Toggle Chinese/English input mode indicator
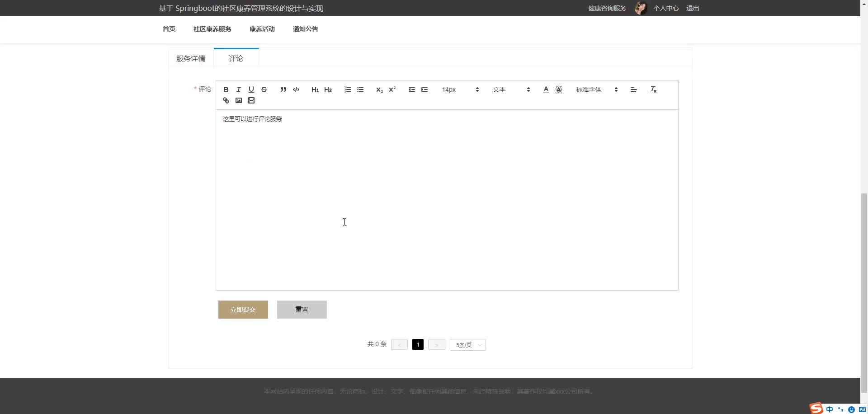The height and width of the screenshot is (414, 868). (x=830, y=409)
